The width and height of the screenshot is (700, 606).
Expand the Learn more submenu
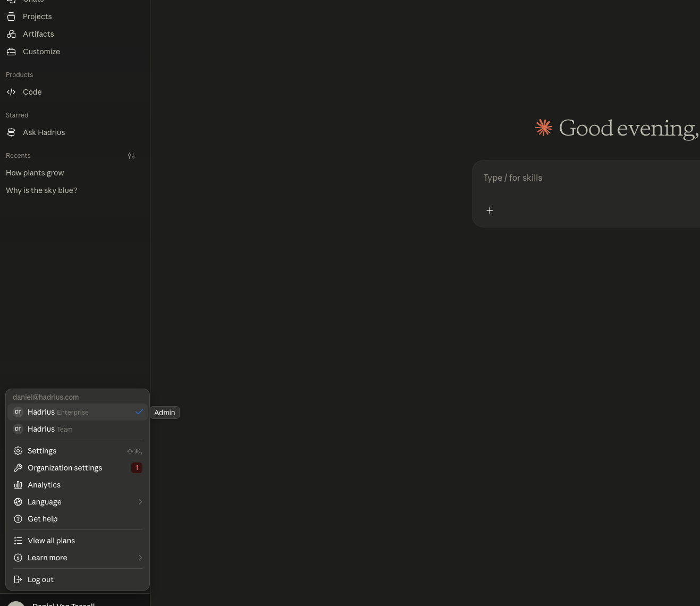point(78,558)
